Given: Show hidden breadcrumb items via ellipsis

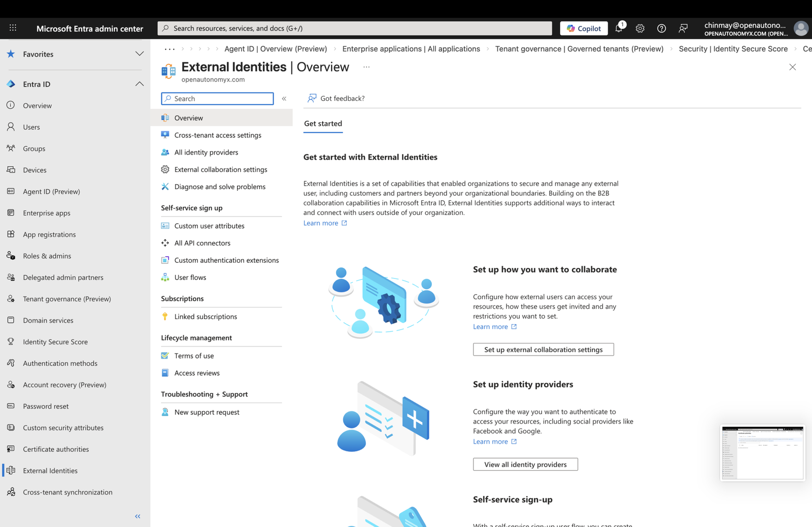Looking at the screenshot, I should pos(170,49).
